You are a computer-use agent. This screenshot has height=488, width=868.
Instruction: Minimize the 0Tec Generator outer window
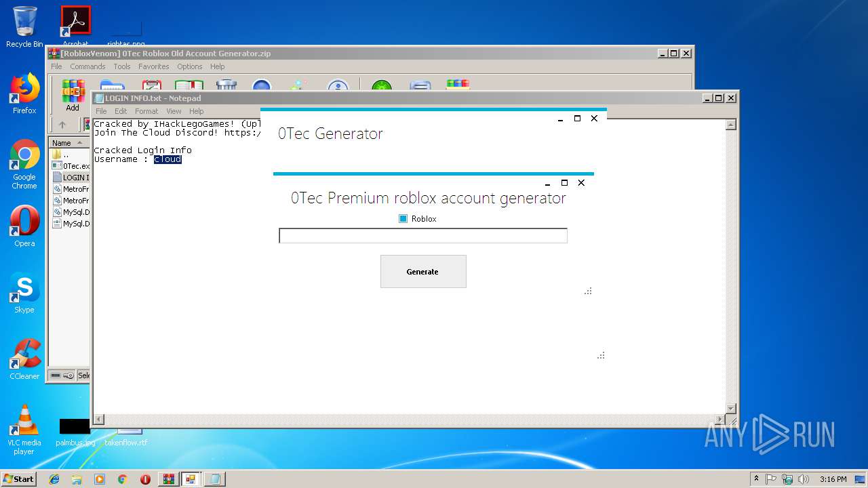pos(560,119)
